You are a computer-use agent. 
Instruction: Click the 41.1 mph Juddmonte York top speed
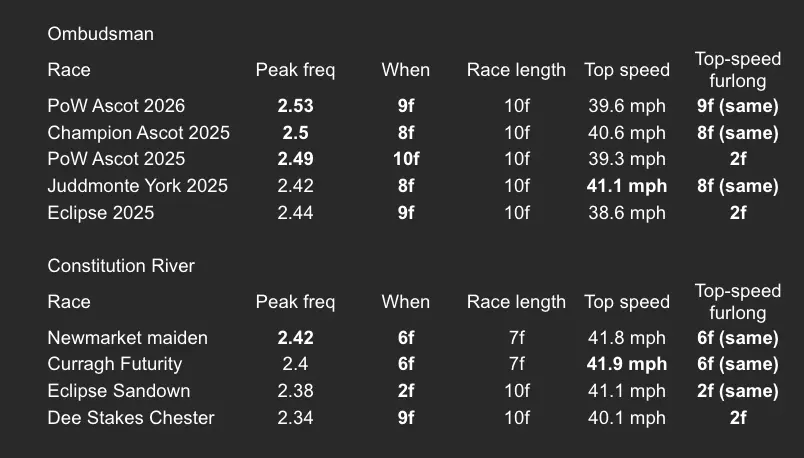[627, 186]
